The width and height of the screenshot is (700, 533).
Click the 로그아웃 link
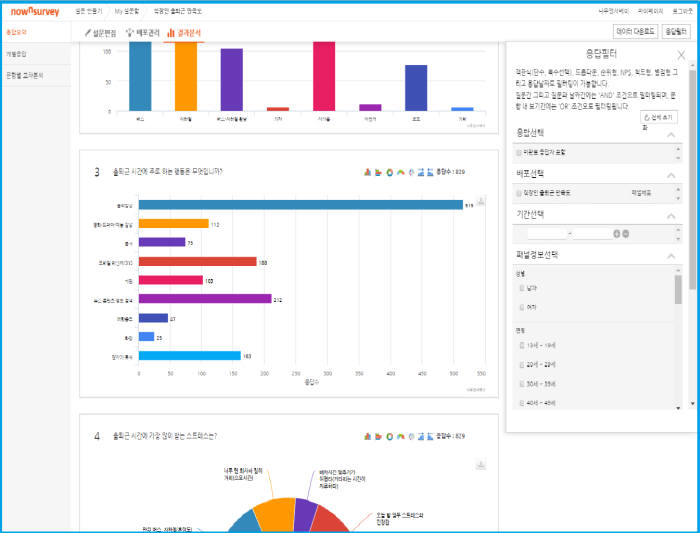click(682, 11)
